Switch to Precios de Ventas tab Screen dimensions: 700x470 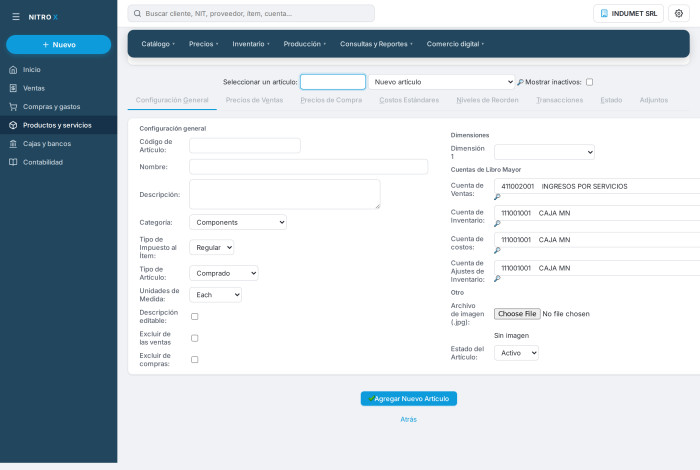tap(254, 100)
